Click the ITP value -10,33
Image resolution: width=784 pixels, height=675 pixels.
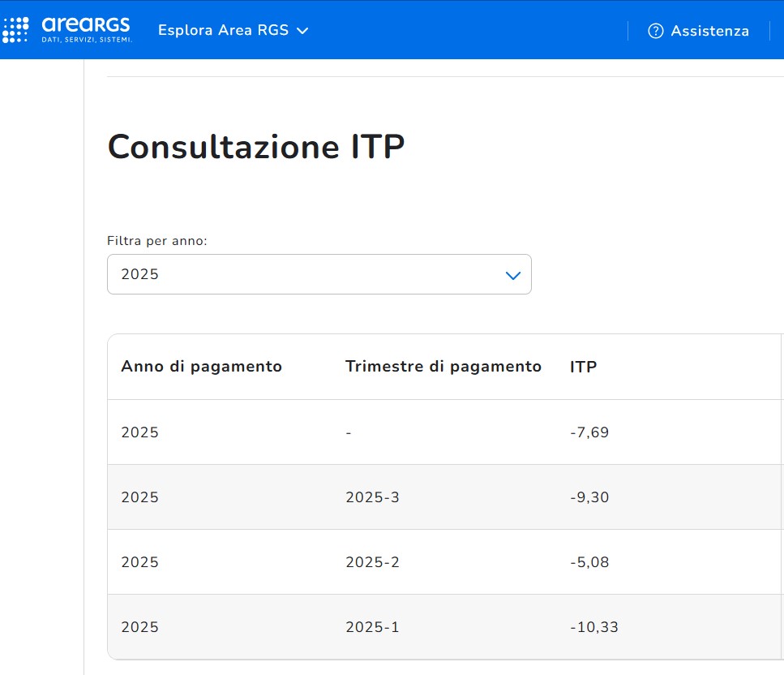(593, 627)
